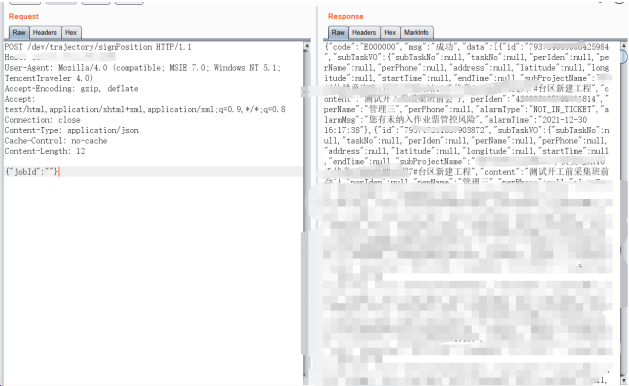Select the Raw tab under Response
629x386 pixels.
pos(338,33)
